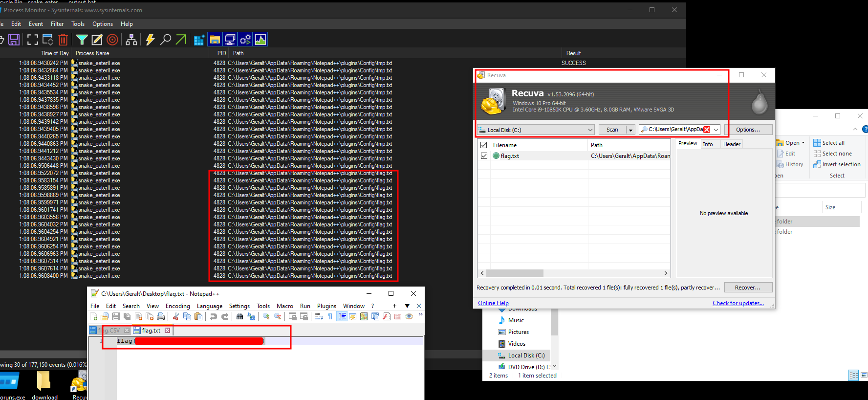The image size is (868, 400).
Task: Click the Undo icon in Notepad++ toolbar
Action: [x=213, y=316]
